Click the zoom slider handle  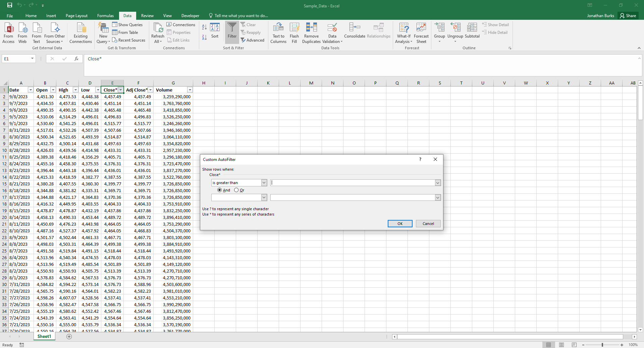point(602,345)
